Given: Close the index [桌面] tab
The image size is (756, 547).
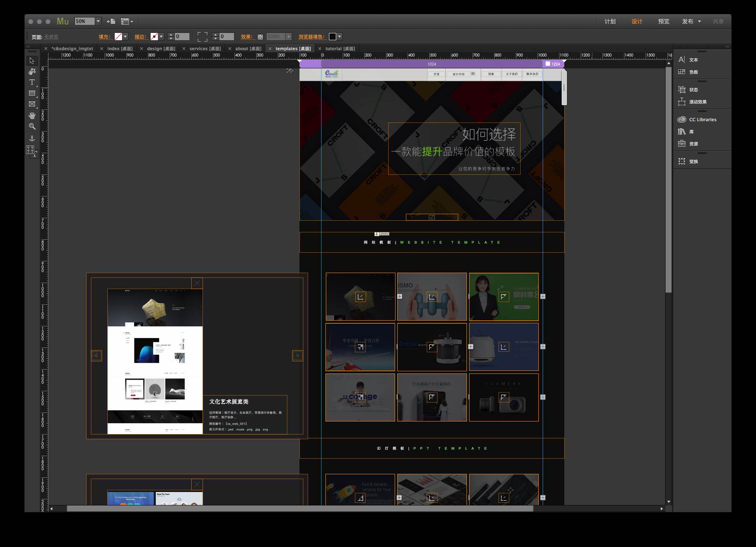Looking at the screenshot, I should [102, 48].
